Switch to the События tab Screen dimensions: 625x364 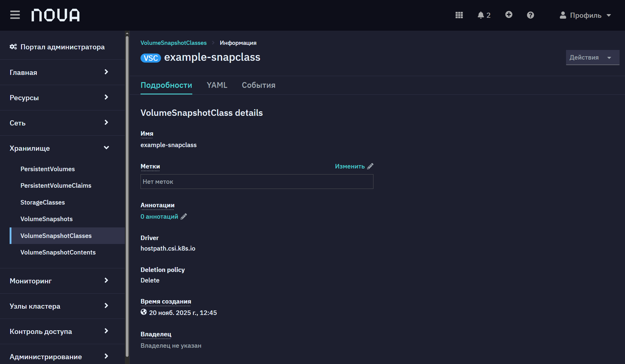tap(258, 85)
